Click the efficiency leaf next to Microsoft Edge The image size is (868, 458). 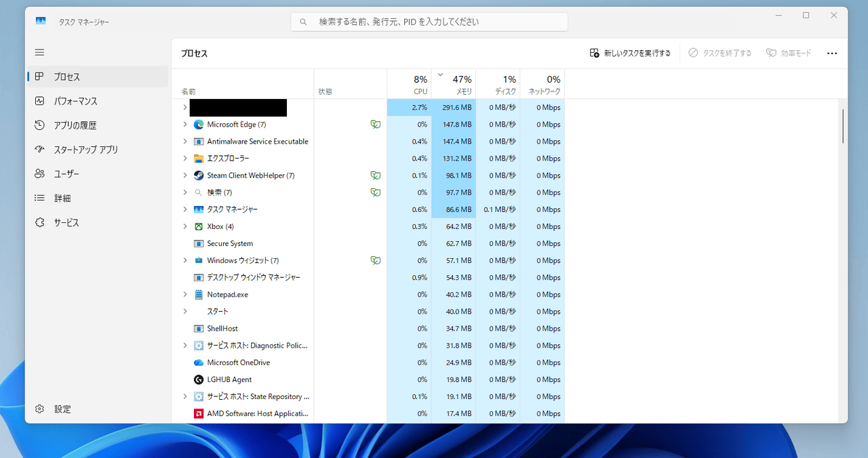[376, 124]
